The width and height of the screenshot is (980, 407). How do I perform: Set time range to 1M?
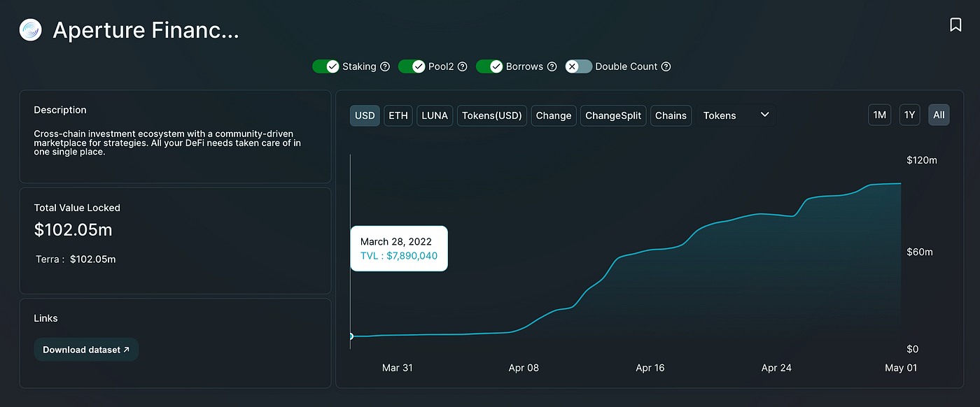pos(880,115)
